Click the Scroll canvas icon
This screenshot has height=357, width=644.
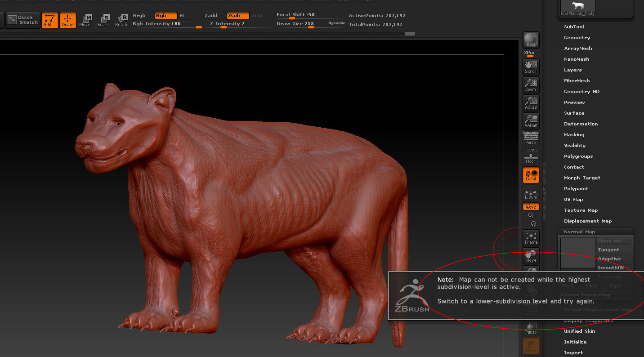click(531, 67)
